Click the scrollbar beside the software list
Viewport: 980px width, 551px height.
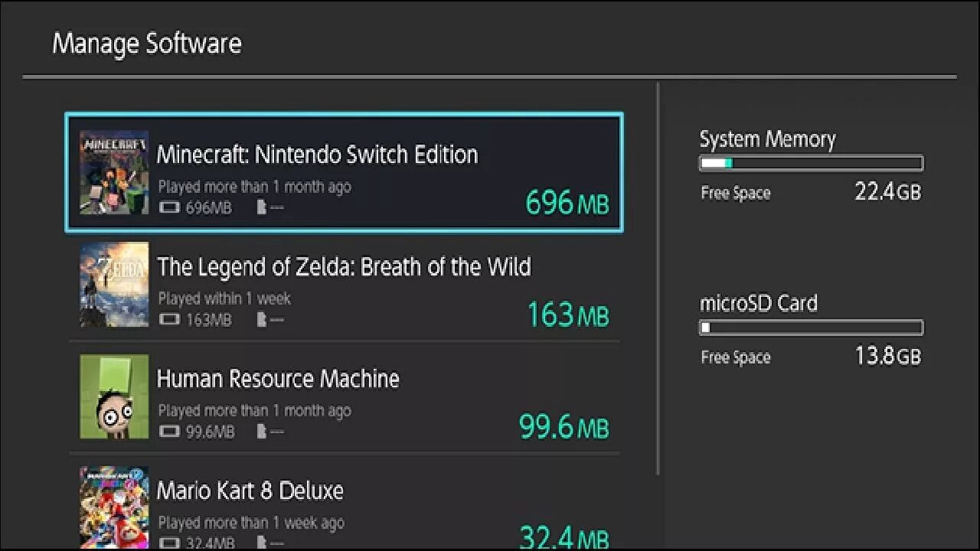pyautogui.click(x=658, y=279)
